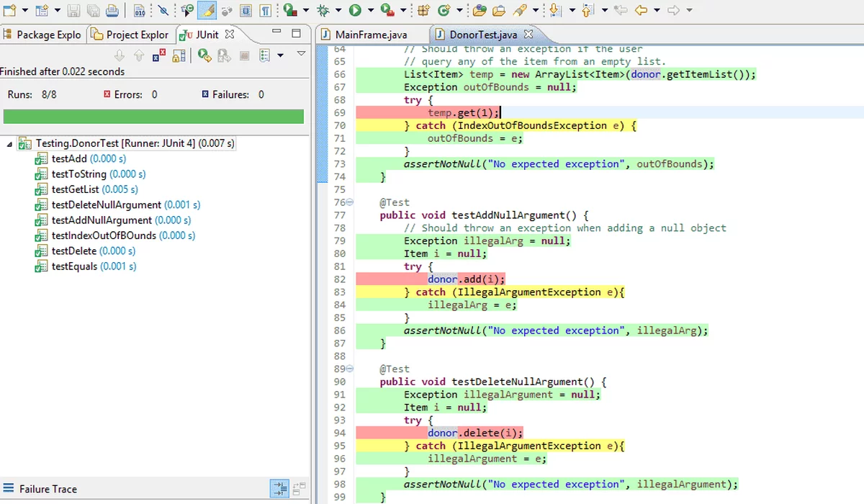This screenshot has width=864, height=504.
Task: Click the Coverage launch icon in toolbar
Action: point(290,10)
